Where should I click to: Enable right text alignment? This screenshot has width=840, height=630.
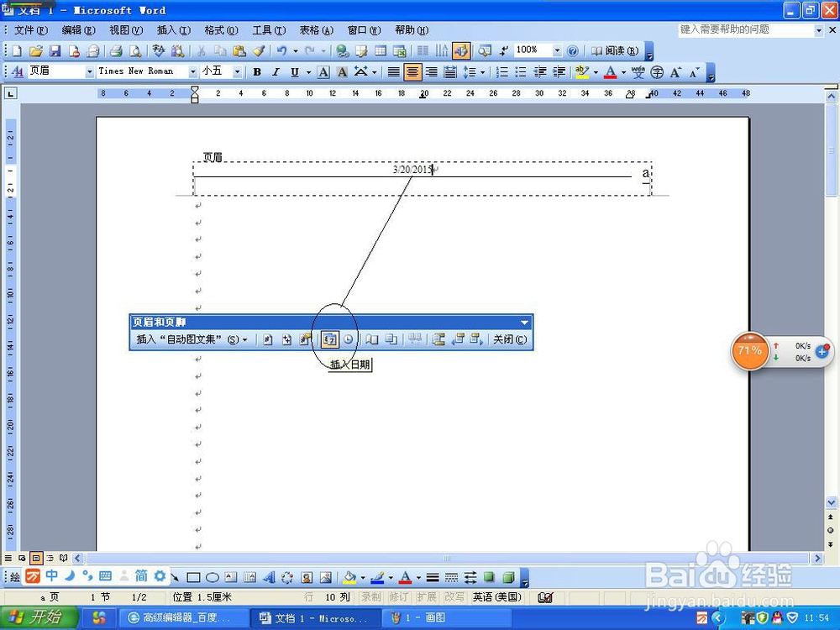[431, 71]
